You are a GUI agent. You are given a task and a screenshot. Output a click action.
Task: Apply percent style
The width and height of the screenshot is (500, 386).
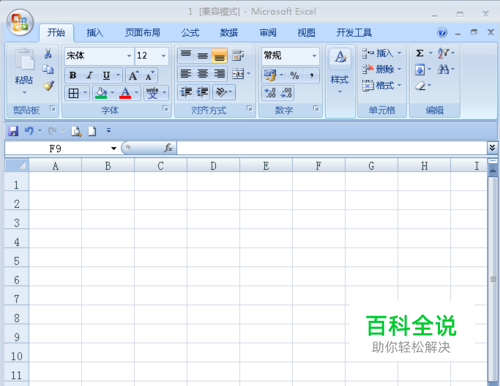(x=294, y=75)
